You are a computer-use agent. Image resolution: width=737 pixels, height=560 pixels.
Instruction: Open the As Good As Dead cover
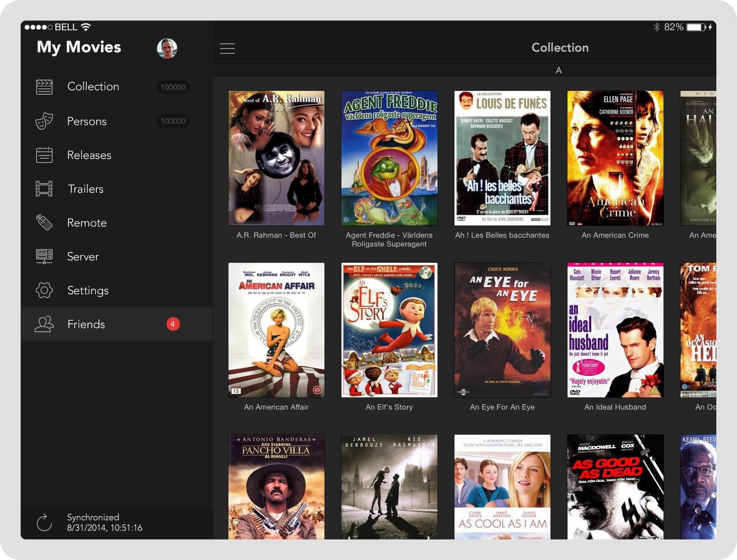(x=615, y=487)
